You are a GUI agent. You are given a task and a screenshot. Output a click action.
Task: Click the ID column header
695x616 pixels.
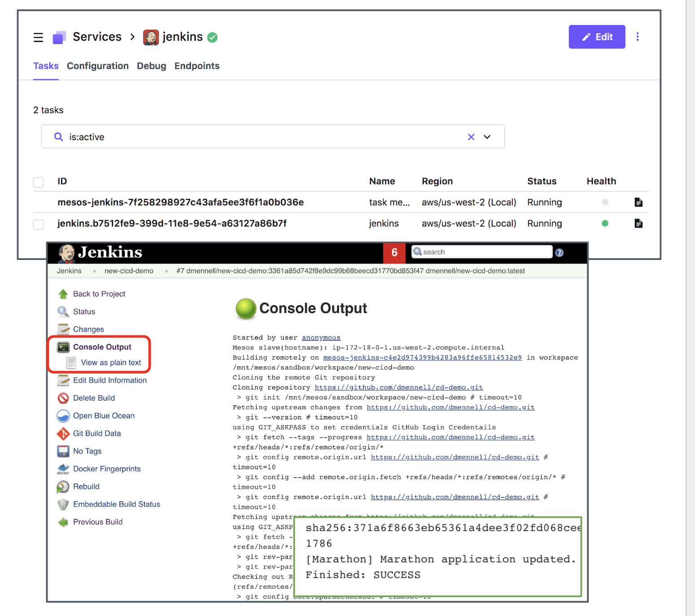[62, 181]
